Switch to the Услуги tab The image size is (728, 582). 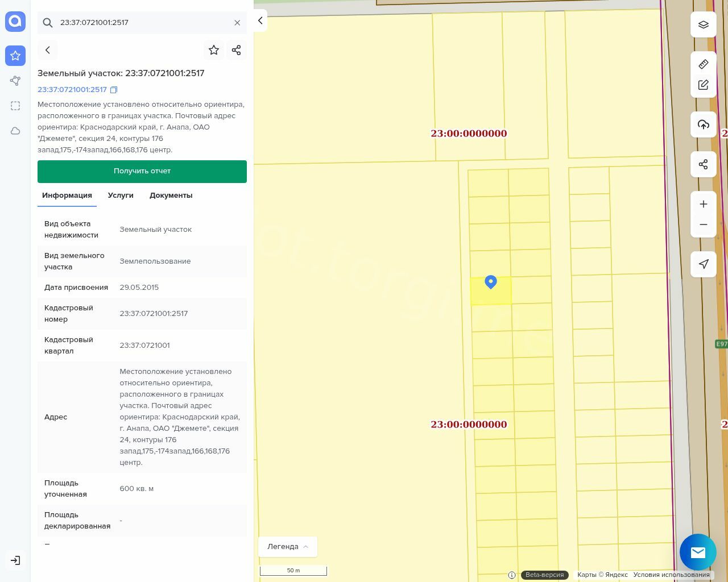point(121,196)
